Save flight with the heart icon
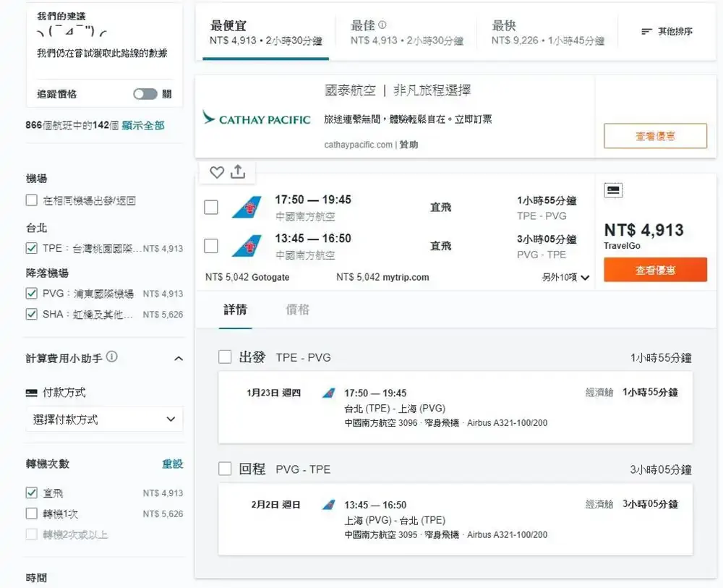This screenshot has height=588, width=723. [x=217, y=172]
